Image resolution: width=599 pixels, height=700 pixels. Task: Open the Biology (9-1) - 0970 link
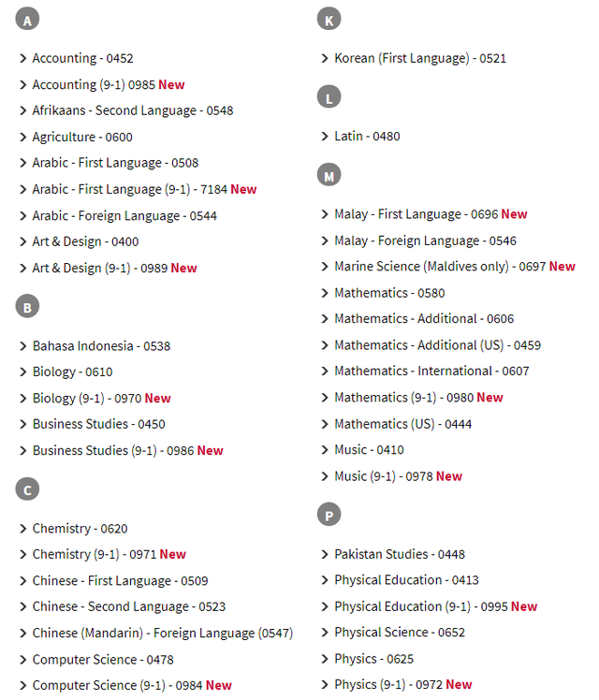point(102,399)
